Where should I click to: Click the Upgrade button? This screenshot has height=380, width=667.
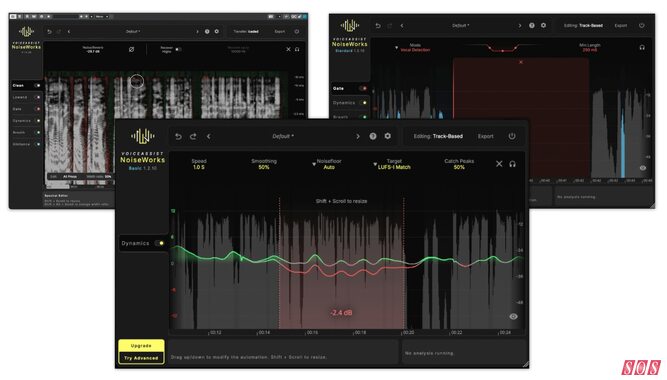click(141, 346)
